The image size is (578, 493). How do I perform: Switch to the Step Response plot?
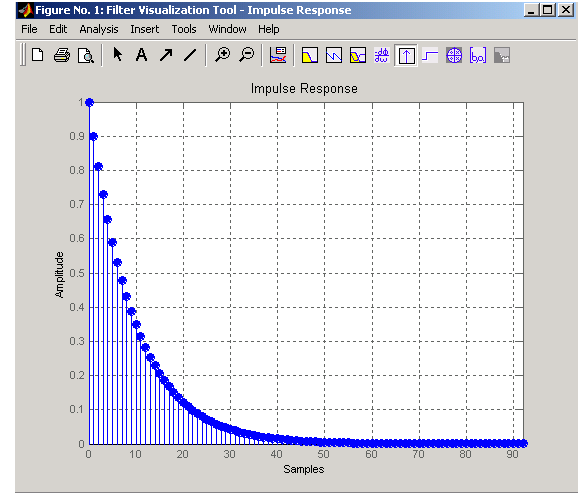430,56
